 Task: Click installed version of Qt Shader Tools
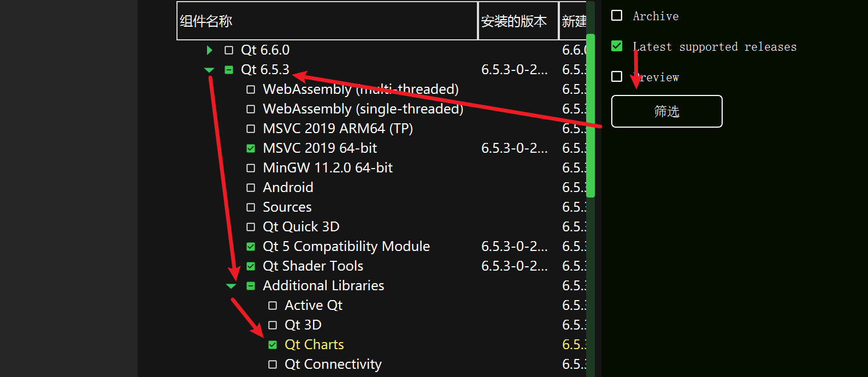[x=514, y=266]
